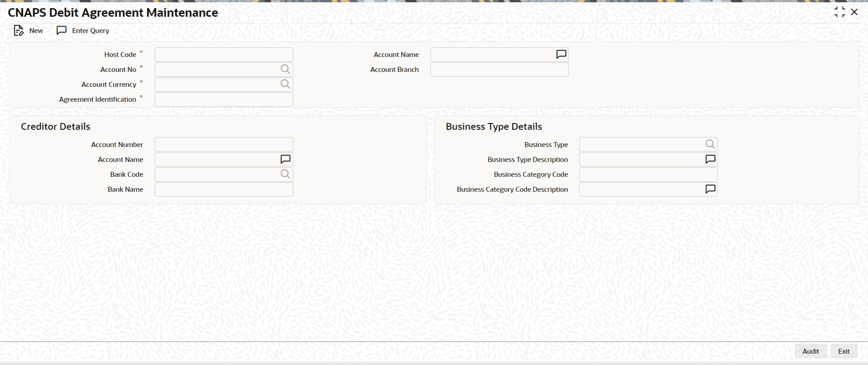This screenshot has height=365, width=868.
Task: Focus the Host Code input field
Action: pos(224,55)
